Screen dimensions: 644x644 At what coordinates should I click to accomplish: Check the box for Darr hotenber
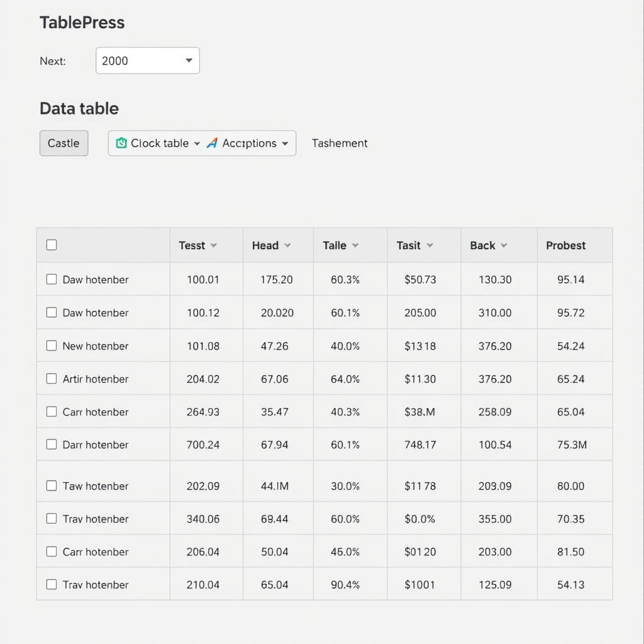pyautogui.click(x=52, y=444)
